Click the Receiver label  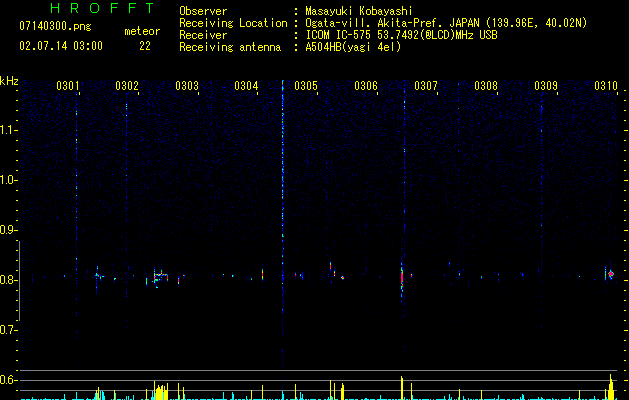coord(203,35)
